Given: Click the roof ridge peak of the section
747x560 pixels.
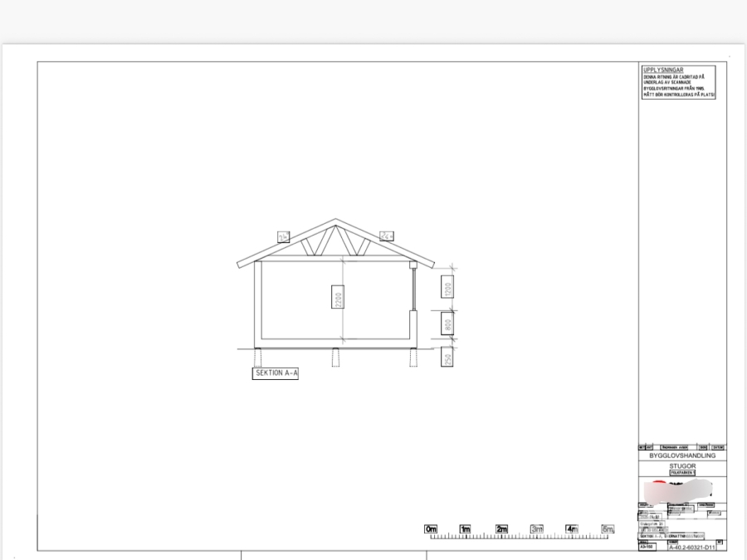Looking at the screenshot, I should point(336,221).
